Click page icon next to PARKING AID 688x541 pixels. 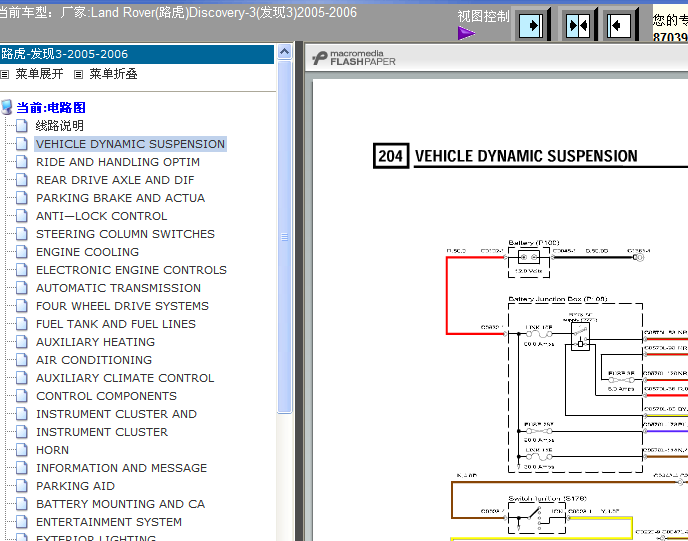(22, 486)
